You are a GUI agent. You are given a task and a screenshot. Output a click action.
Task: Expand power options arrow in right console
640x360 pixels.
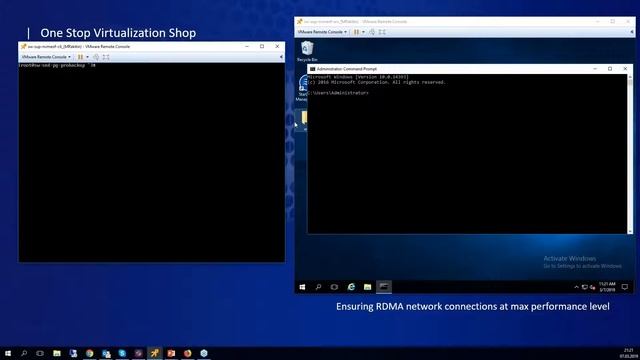363,32
